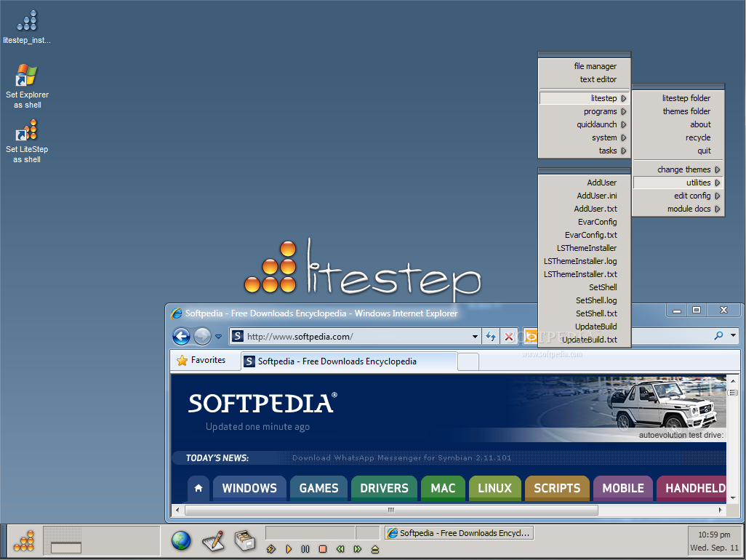This screenshot has width=746, height=560.
Task: Click the SOFTPEDIA logo on the page
Action: coord(262,403)
